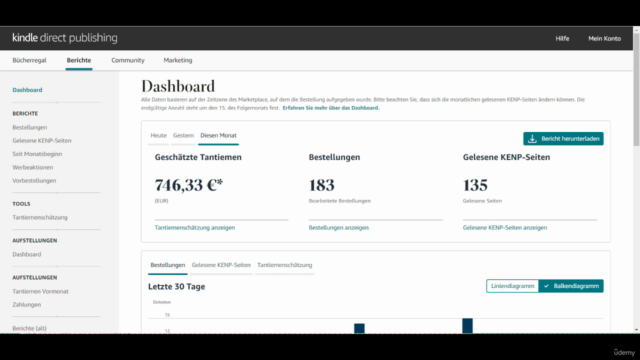Switch chart to Liniendiagramm
The height and width of the screenshot is (360, 640).
[513, 286]
